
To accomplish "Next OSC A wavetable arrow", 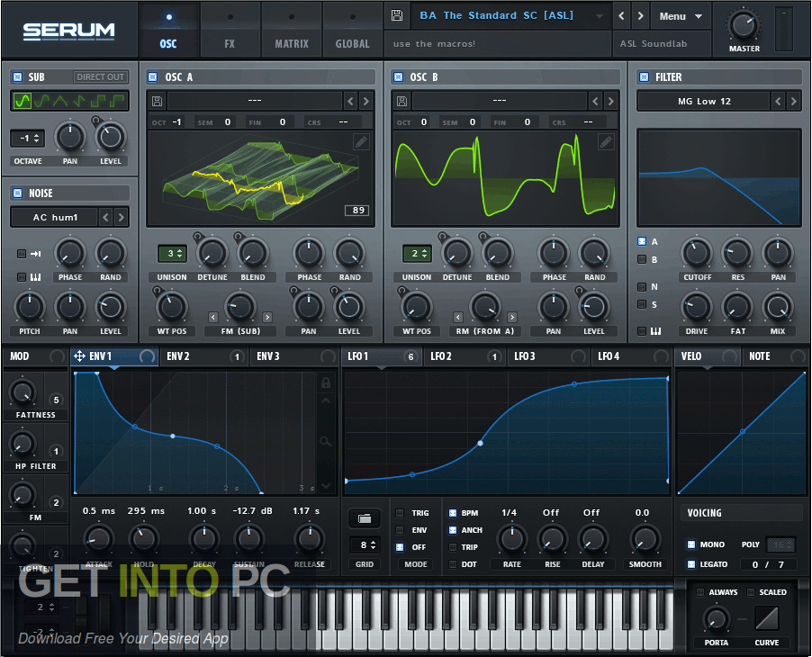I will (365, 101).
